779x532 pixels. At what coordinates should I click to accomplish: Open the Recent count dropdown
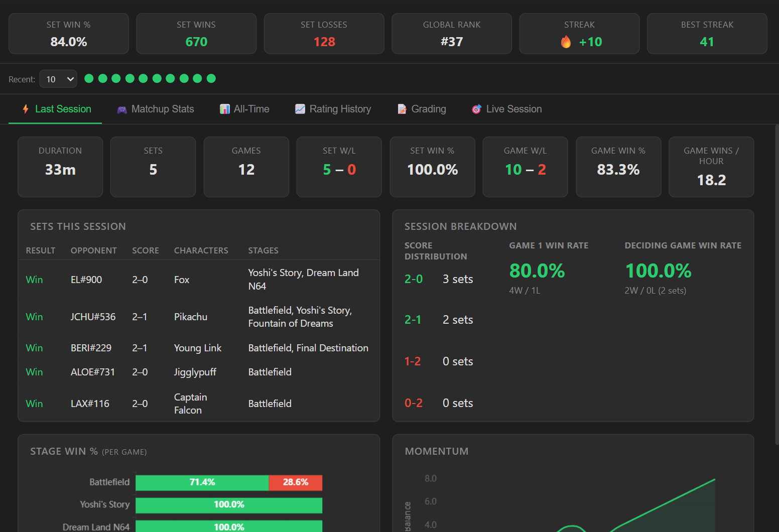(x=58, y=79)
